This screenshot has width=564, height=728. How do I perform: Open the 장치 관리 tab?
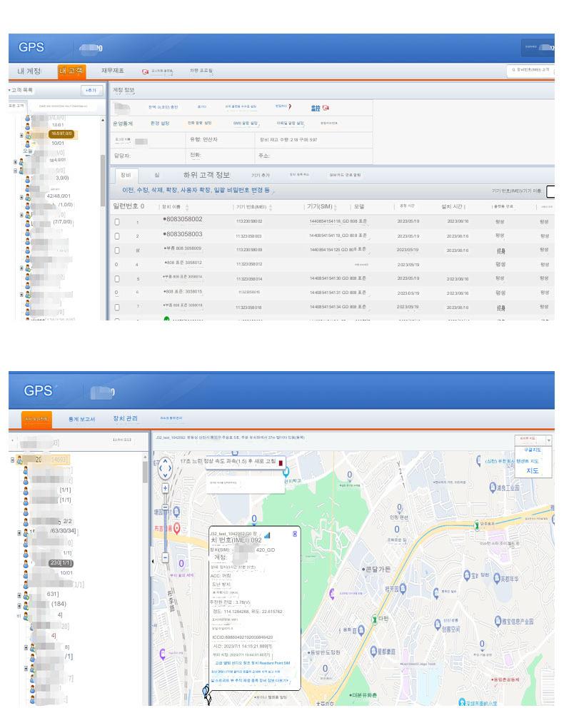tap(125, 418)
